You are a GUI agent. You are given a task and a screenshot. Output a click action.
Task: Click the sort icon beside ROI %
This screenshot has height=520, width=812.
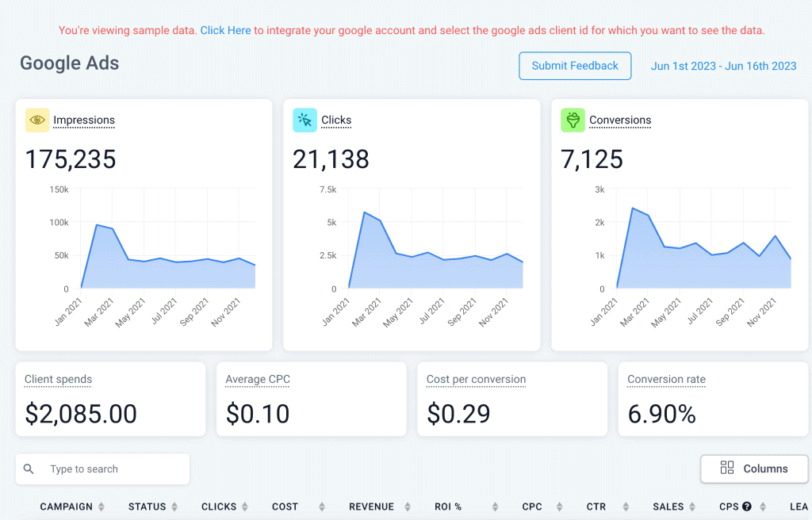point(495,507)
